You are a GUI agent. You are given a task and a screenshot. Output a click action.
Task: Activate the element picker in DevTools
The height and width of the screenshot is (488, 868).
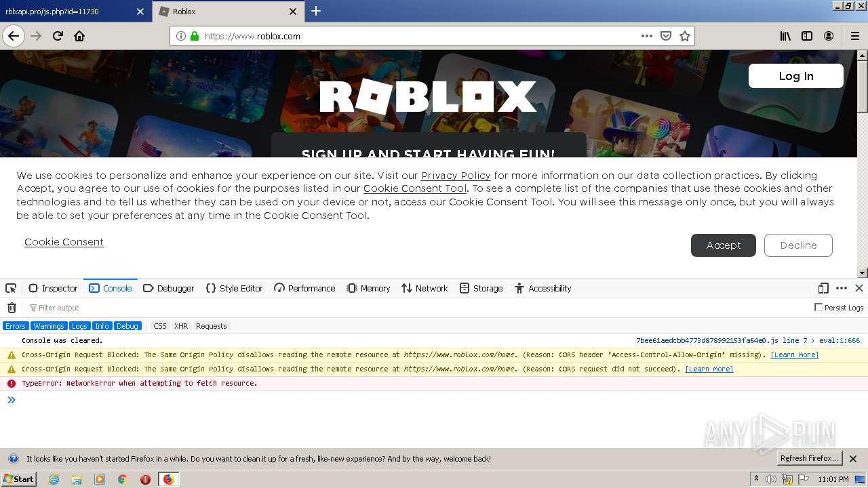click(11, 288)
